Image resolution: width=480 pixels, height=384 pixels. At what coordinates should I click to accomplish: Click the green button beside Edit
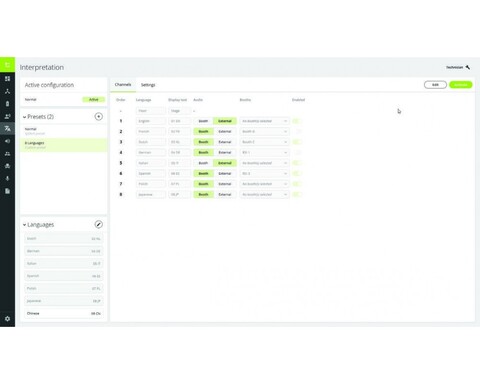(461, 85)
